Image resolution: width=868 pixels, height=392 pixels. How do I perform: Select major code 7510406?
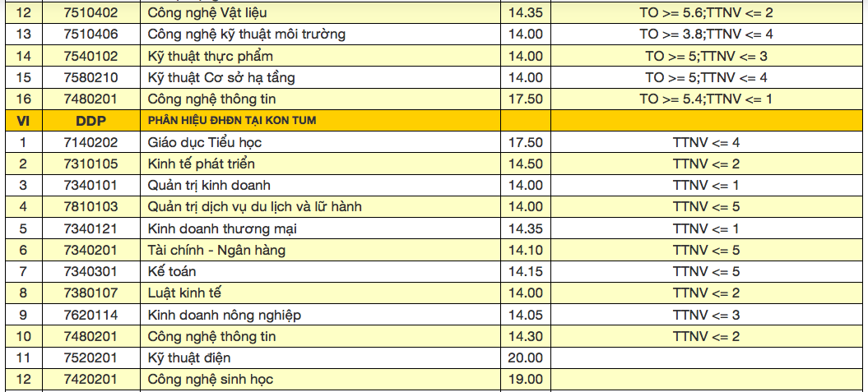point(91,35)
